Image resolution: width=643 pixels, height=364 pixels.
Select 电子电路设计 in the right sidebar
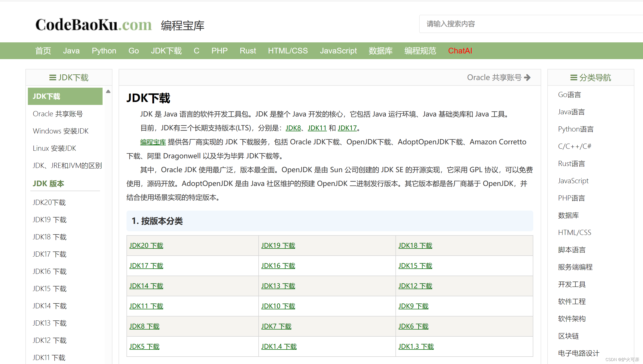click(578, 353)
